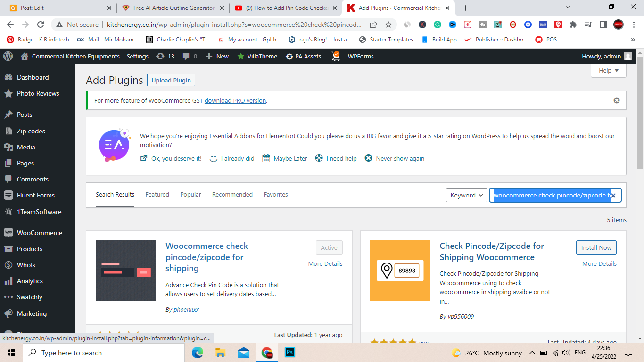This screenshot has height=362, width=644.
Task: Open Microsoft Edge from the taskbar
Action: click(198, 353)
